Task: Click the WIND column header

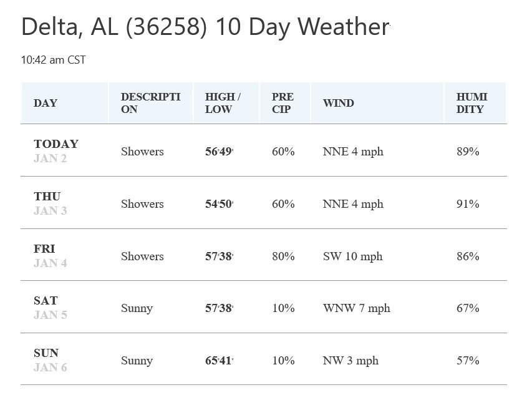Action: click(x=377, y=103)
